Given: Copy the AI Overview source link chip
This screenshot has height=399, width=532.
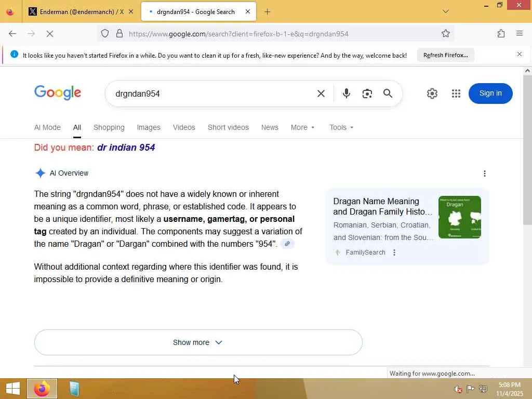Looking at the screenshot, I should pyautogui.click(x=287, y=244).
